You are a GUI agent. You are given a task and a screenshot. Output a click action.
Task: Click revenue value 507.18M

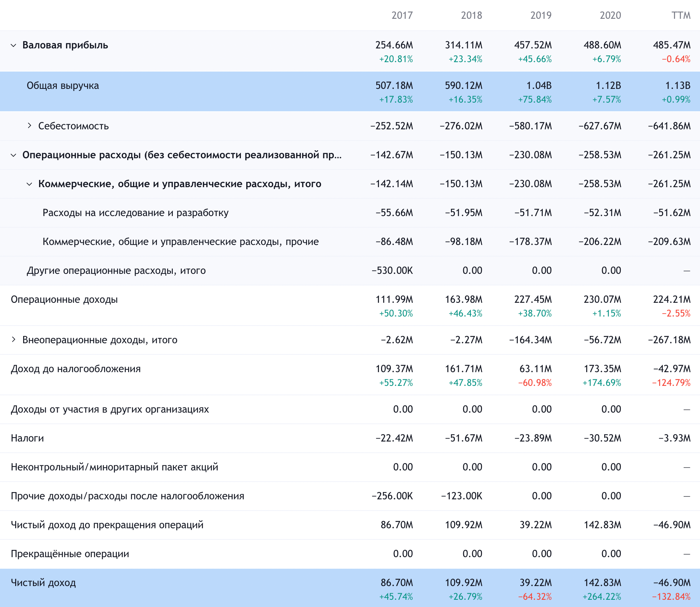tap(394, 86)
